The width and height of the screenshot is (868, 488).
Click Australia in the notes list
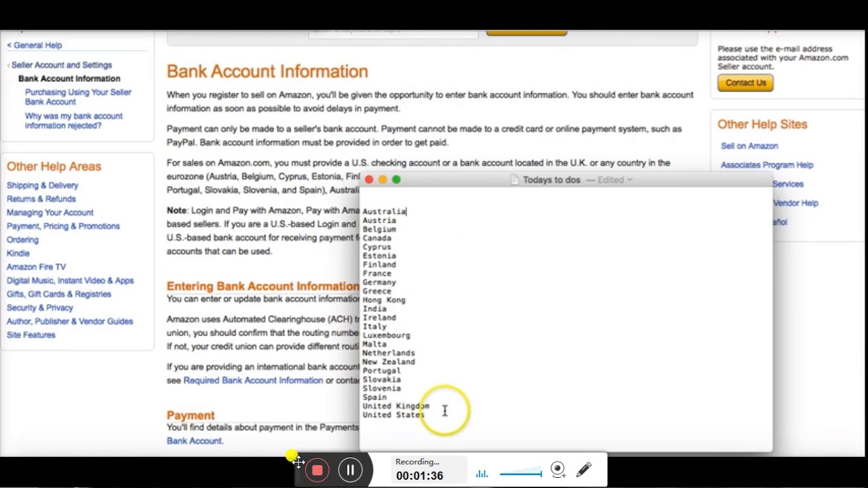pyautogui.click(x=384, y=211)
